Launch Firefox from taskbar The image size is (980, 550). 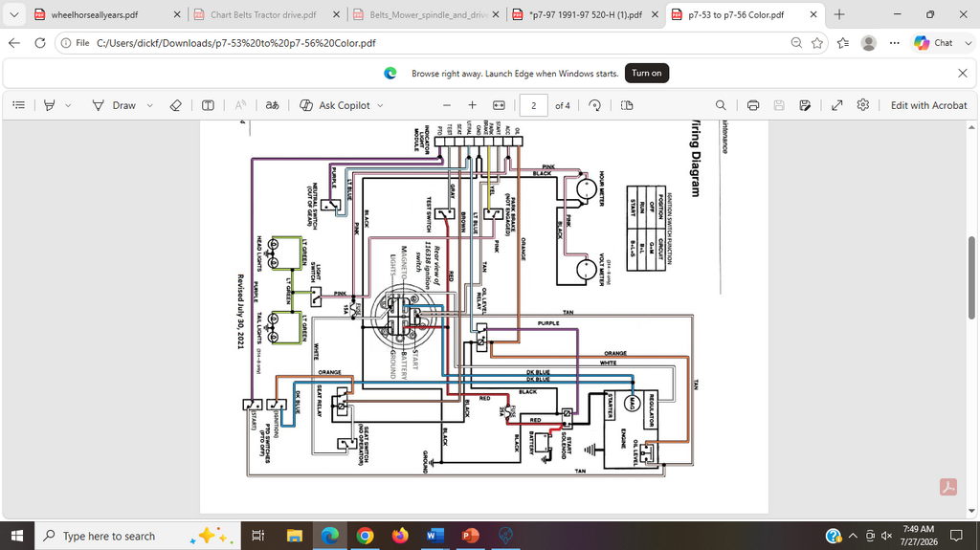[x=400, y=536]
